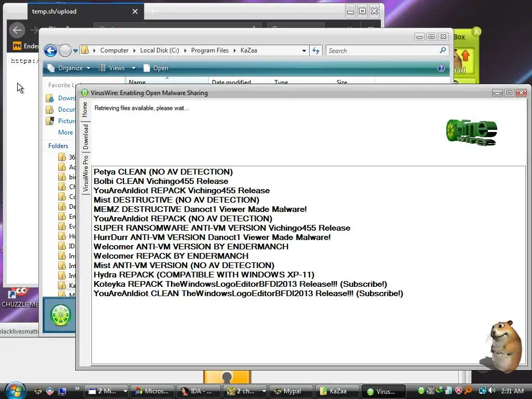Select YouAreAnIdiot CLEAN TheWindowsLogoEditorBFDI2013 entry

coord(248,294)
